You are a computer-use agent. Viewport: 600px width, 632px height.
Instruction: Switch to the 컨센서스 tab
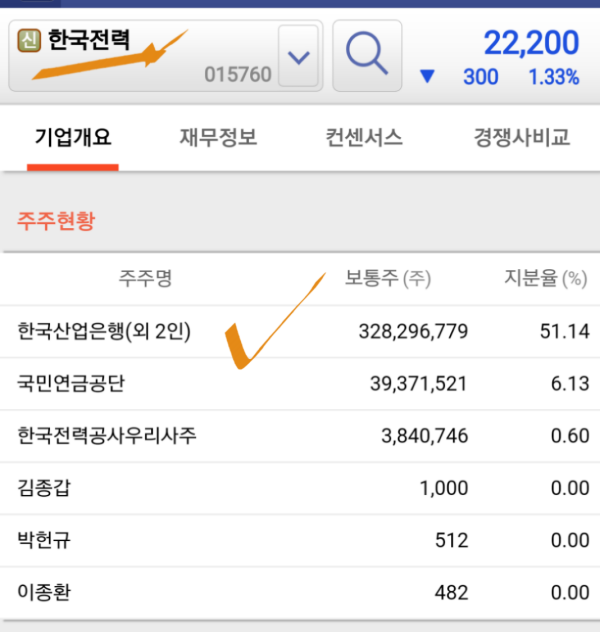coord(364,137)
